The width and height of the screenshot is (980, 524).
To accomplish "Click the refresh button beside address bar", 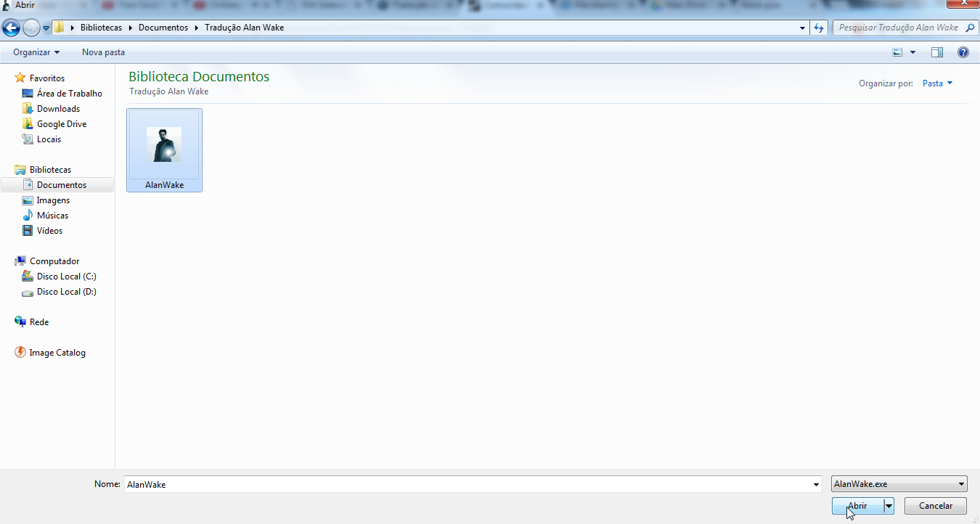I will 819,28.
